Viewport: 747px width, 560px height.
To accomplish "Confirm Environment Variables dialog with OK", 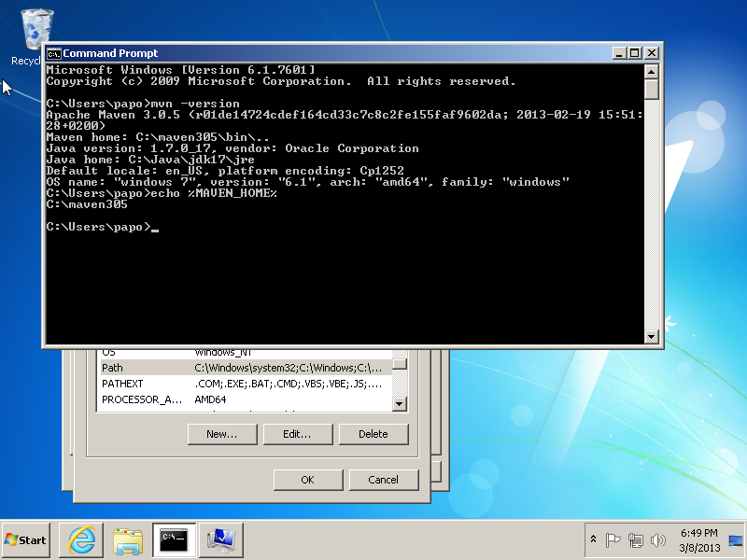I will click(308, 480).
